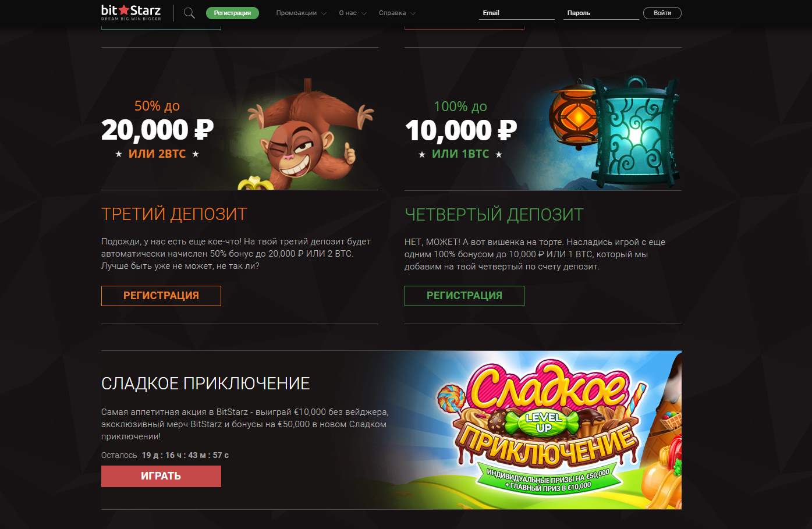
Task: Click the Сладкое приключение heading
Action: (205, 384)
